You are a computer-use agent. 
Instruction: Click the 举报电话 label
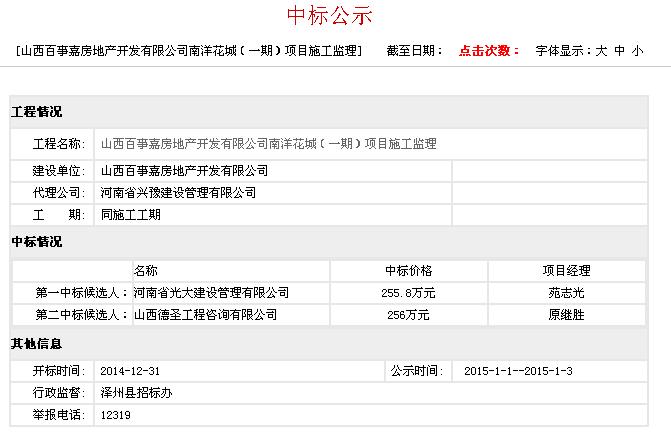pyautogui.click(x=59, y=415)
